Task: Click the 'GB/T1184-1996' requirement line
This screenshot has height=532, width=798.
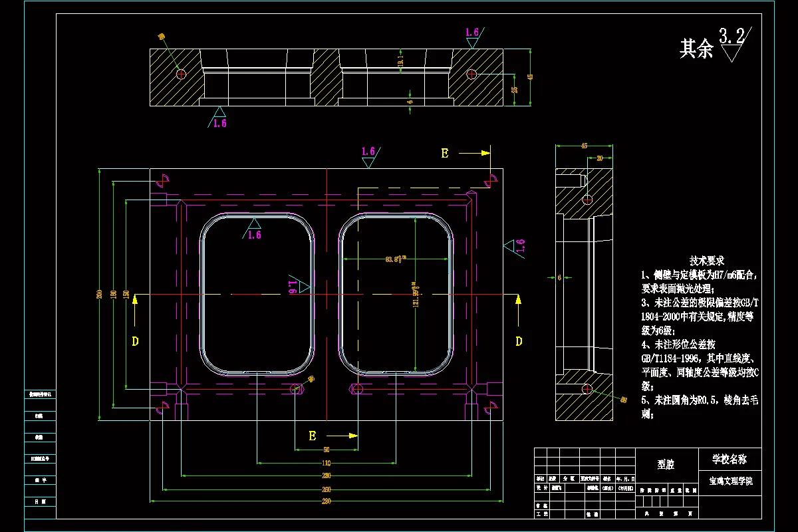Action: pos(698,359)
